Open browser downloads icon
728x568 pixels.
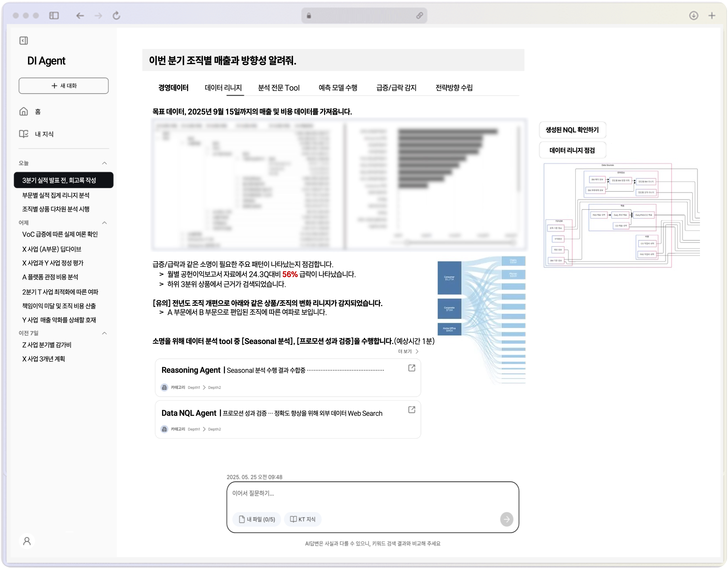coord(694,16)
